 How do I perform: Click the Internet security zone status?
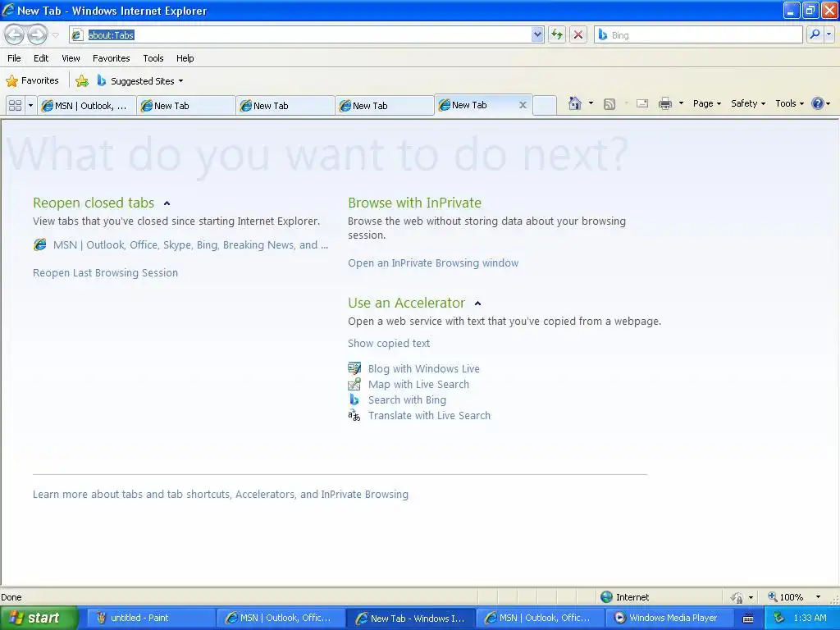(624, 597)
